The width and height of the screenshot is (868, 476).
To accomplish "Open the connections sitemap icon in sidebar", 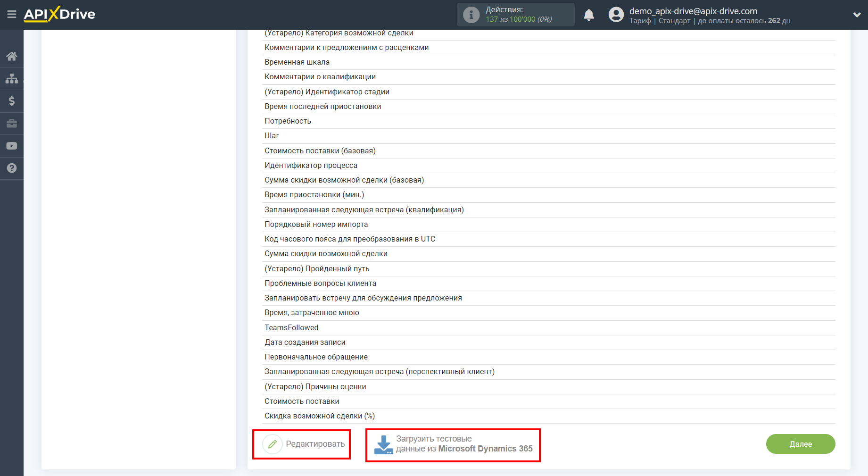I will 12,78.
